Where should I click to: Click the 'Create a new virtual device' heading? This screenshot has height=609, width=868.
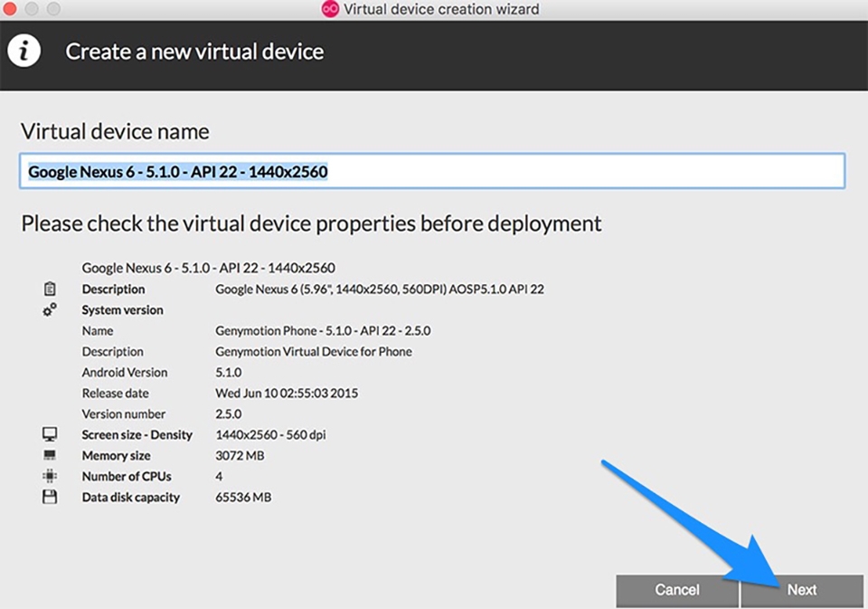tap(194, 52)
